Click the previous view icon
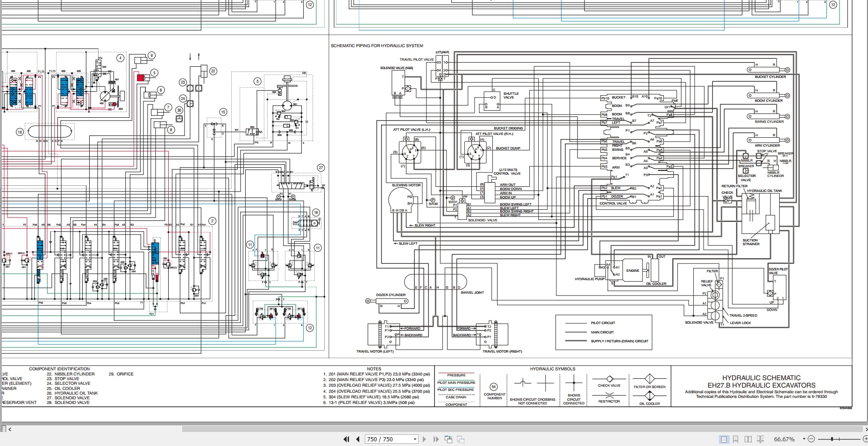 click(x=448, y=439)
